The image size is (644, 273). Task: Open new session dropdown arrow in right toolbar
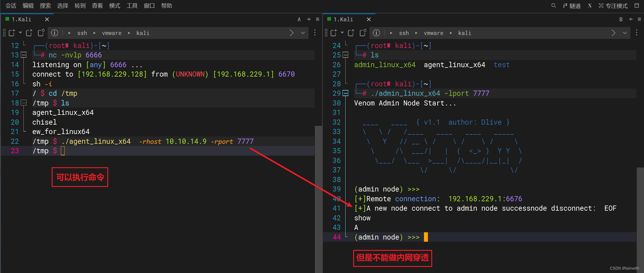[x=342, y=33]
